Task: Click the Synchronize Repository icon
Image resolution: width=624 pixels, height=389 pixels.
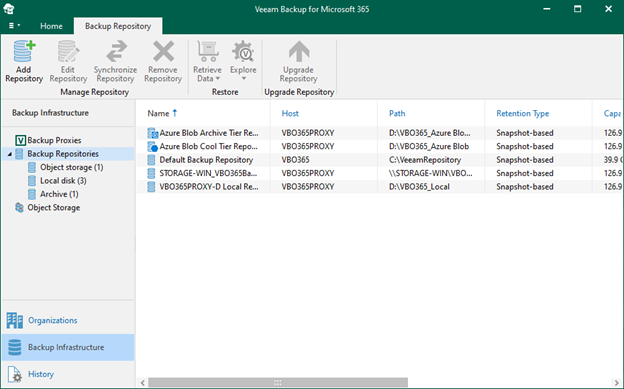Action: click(x=116, y=52)
